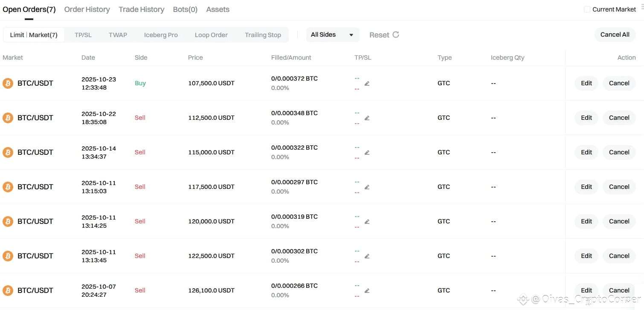Click TP/SL edit pencil for 112,500.0 order

(367, 118)
